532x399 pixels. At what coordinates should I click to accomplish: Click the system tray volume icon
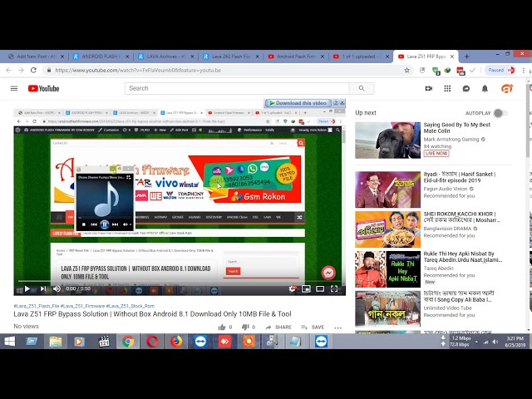pyautogui.click(x=495, y=342)
